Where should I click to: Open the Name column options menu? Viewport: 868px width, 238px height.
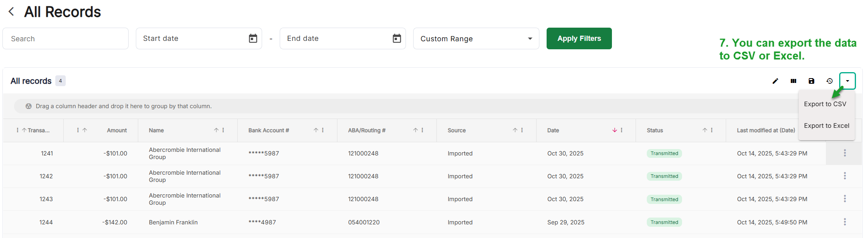tap(223, 130)
